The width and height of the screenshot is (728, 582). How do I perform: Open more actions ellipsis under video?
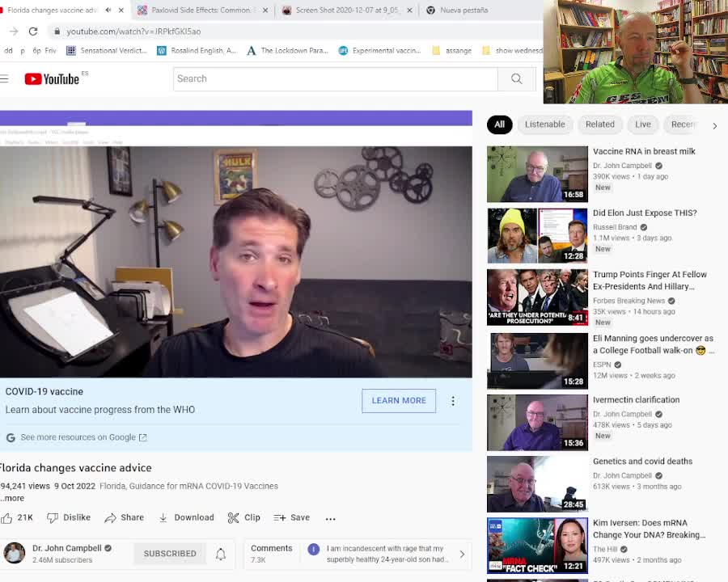click(x=331, y=519)
